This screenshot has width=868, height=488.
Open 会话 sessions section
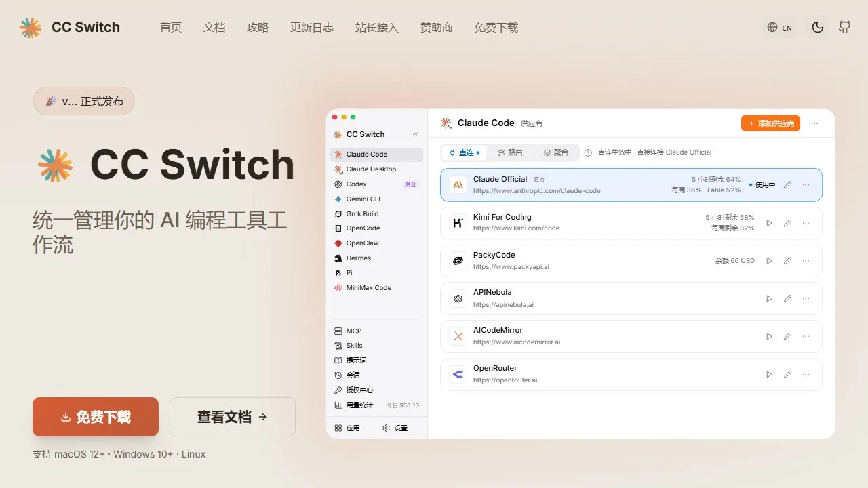377,375
